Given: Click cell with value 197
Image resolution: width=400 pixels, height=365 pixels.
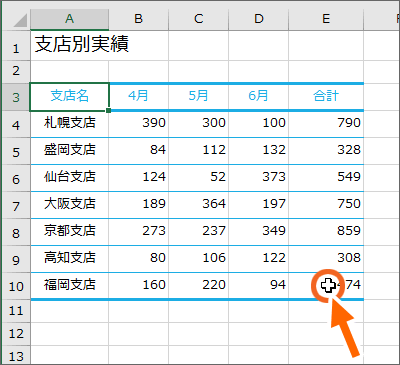Looking at the screenshot, I should tap(259, 205).
